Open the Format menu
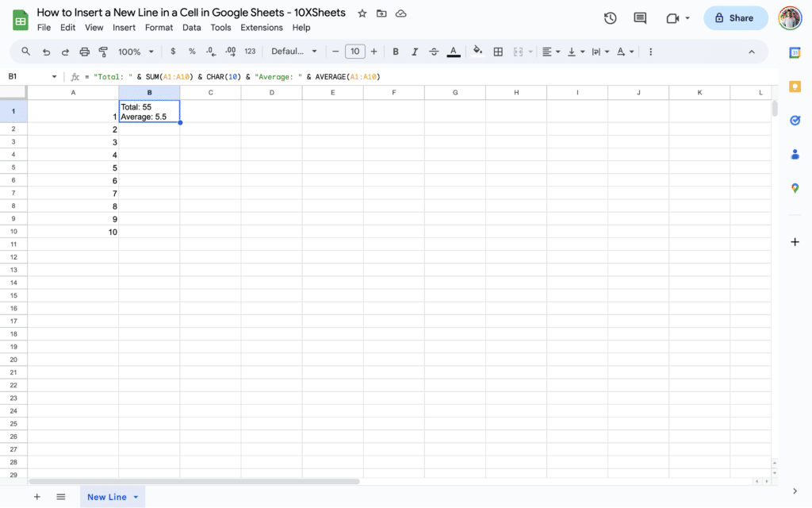This screenshot has width=812, height=508. tap(159, 26)
